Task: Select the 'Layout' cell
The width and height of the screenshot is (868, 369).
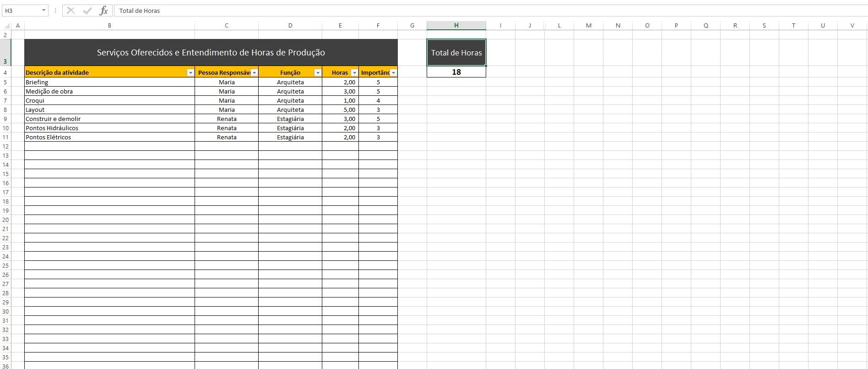Action: 109,110
